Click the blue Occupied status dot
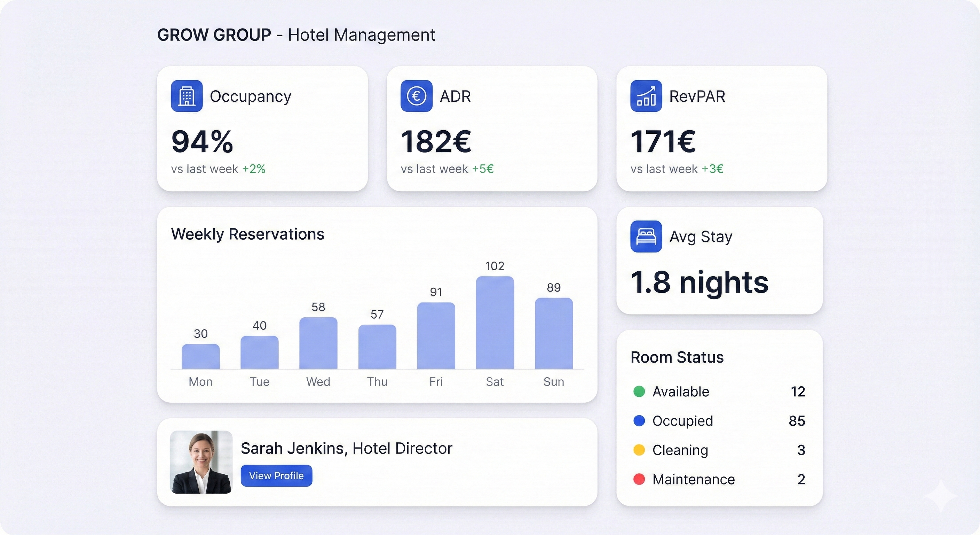The height and width of the screenshot is (535, 980). click(639, 421)
